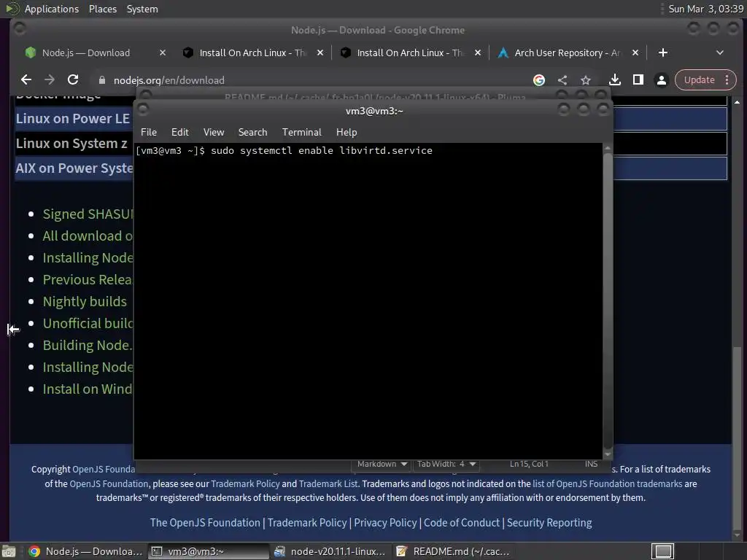Open Trademark Policy footer link
Screen dimensions: 747x560
pyautogui.click(x=307, y=523)
